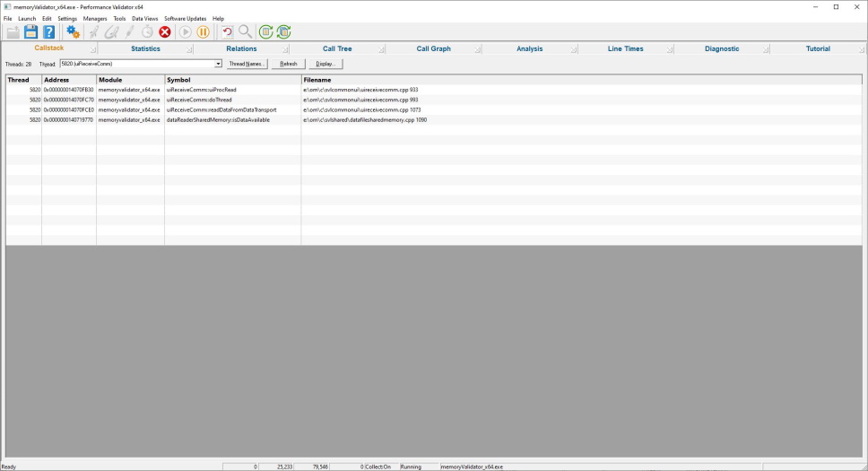Click the second green refresh all icon
The height and width of the screenshot is (471, 868).
point(284,32)
